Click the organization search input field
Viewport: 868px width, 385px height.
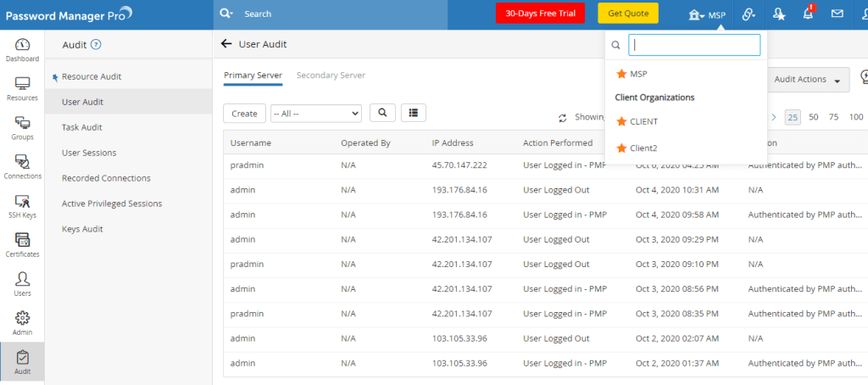[x=694, y=45]
